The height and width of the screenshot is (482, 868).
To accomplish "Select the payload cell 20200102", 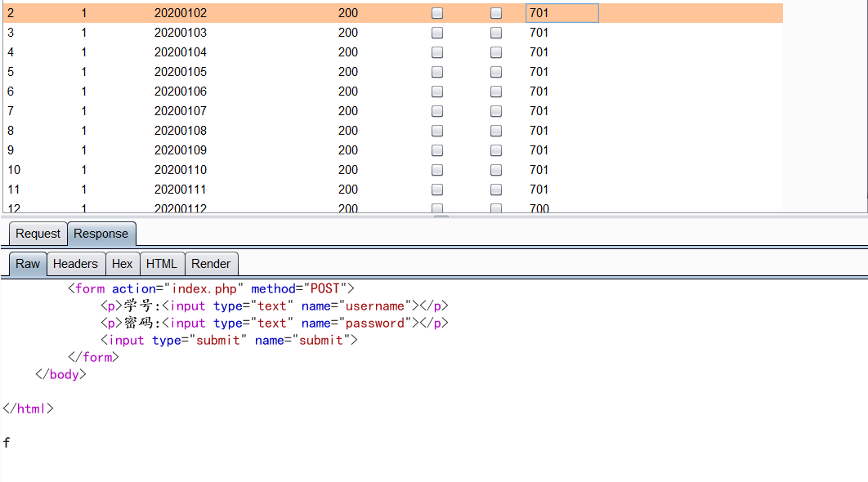I will coord(181,13).
